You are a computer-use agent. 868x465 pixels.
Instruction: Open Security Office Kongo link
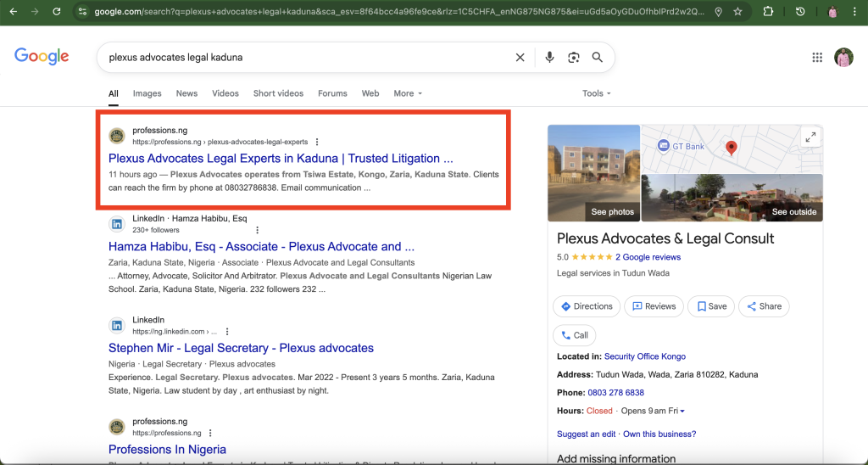click(x=645, y=356)
